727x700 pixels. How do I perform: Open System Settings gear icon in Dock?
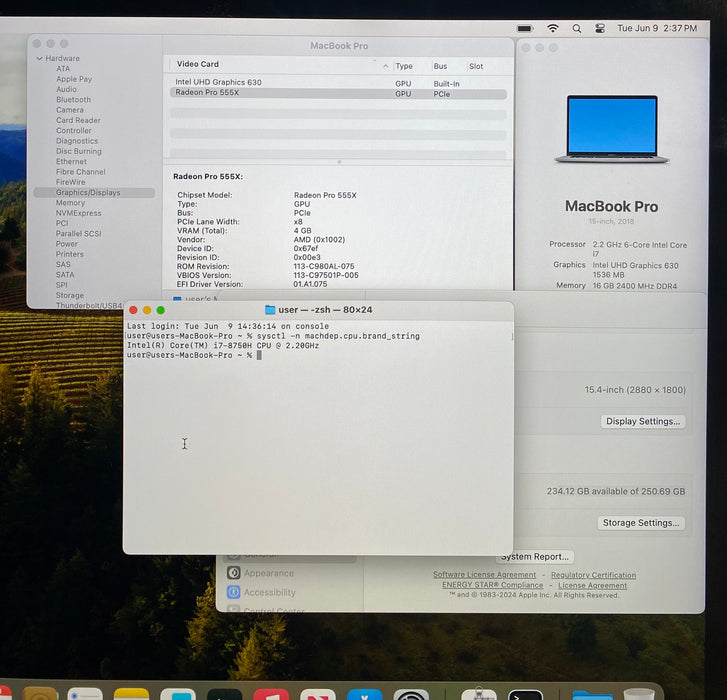click(411, 694)
